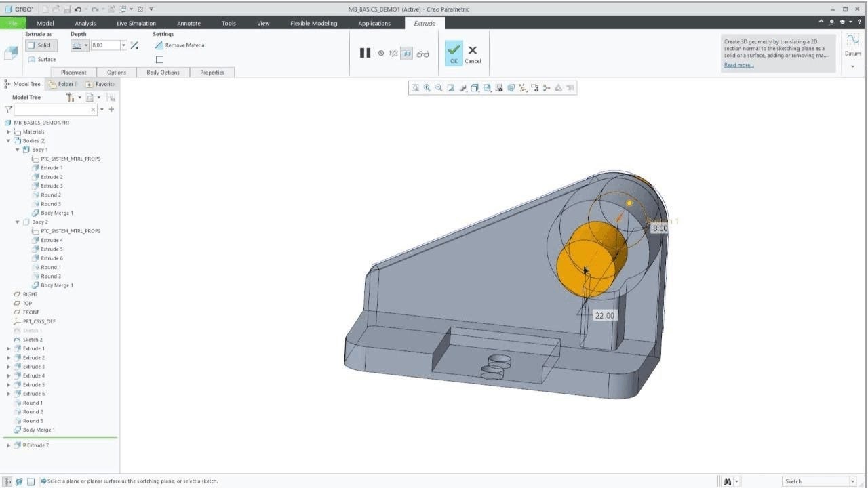Viewport: 868px width, 488px height.
Task: Click the Extrude feature icon at ribbon left
Action: tap(11, 53)
